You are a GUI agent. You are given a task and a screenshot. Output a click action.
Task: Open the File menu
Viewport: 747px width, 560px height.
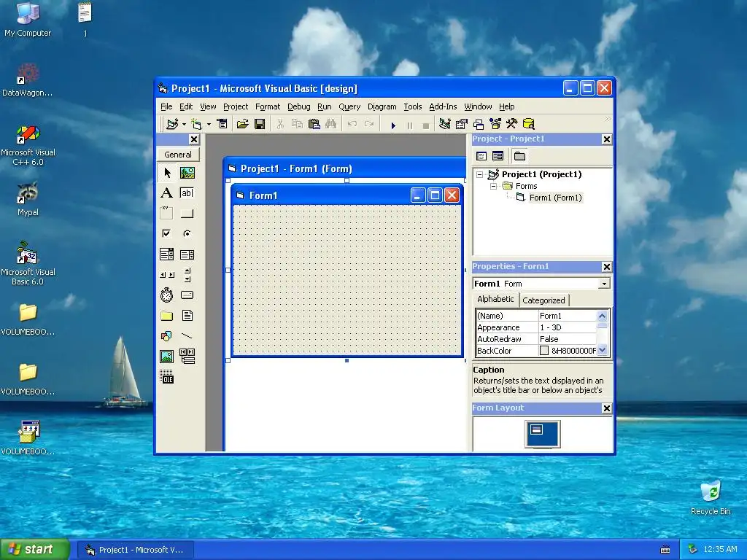tap(166, 106)
